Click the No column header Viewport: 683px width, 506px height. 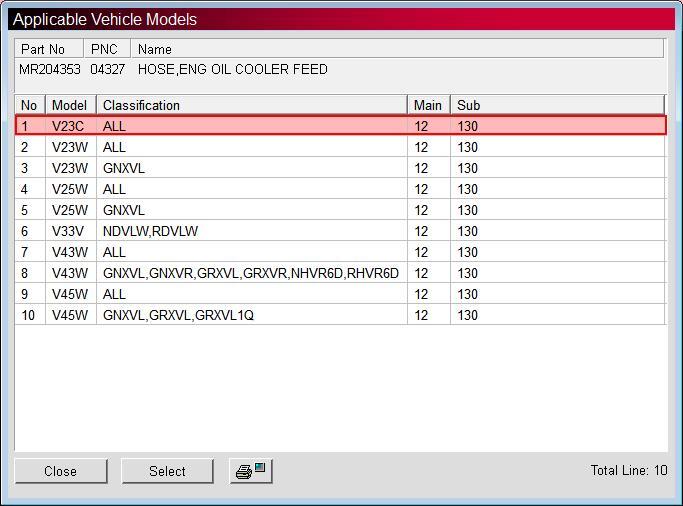[x=30, y=105]
